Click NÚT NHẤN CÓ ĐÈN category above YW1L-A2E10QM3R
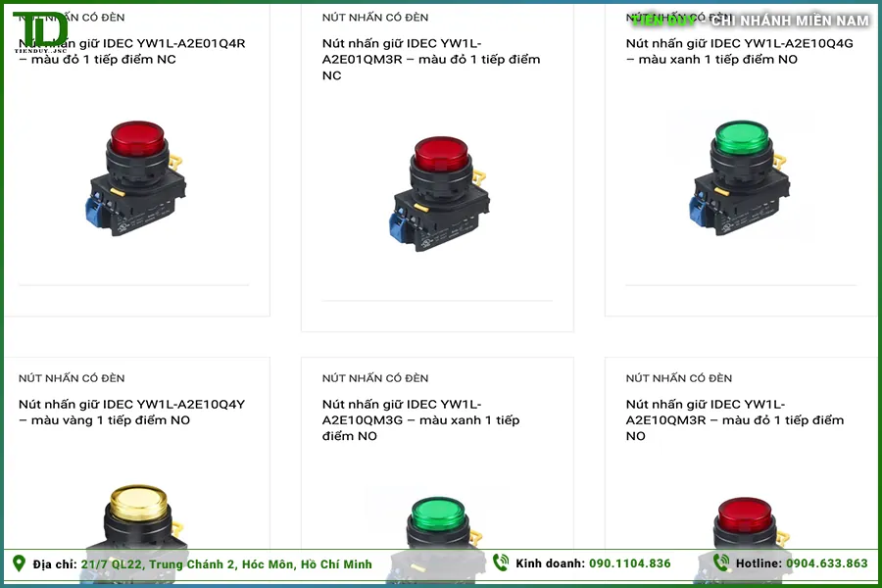The height and width of the screenshot is (588, 882). pyautogui.click(x=679, y=378)
